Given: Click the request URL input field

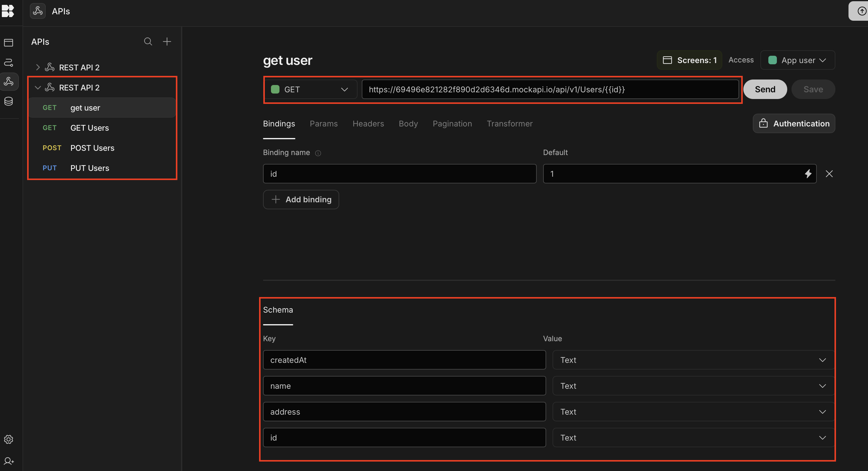Looking at the screenshot, I should [x=549, y=89].
